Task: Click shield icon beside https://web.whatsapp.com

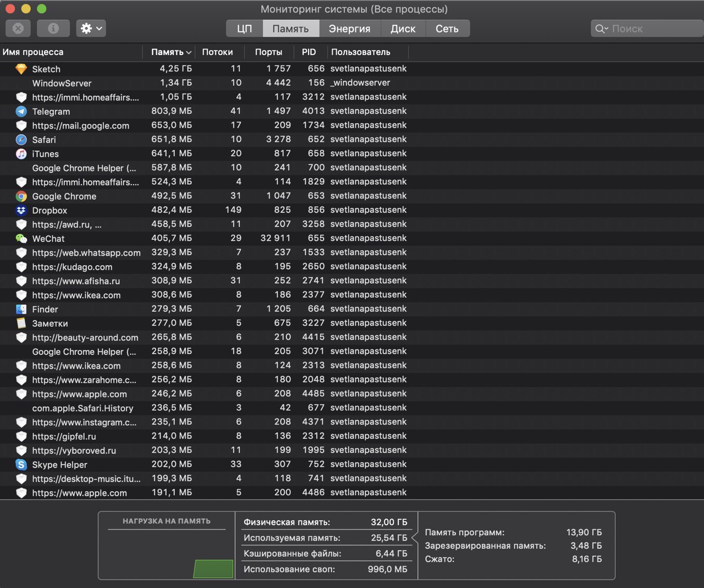Action: click(21, 252)
